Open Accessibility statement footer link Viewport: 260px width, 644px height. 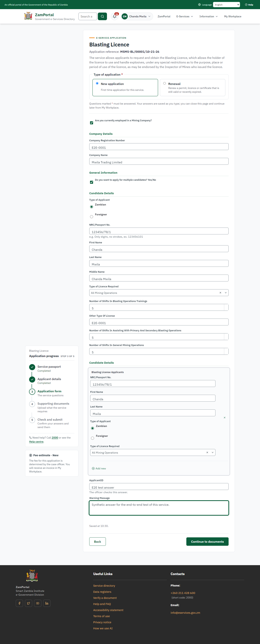click(108, 610)
